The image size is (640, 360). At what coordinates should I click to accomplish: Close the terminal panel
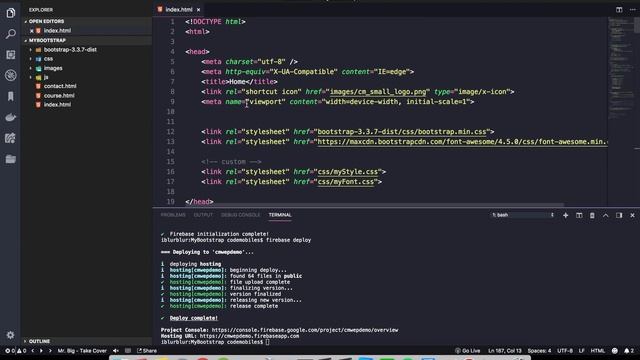point(633,215)
